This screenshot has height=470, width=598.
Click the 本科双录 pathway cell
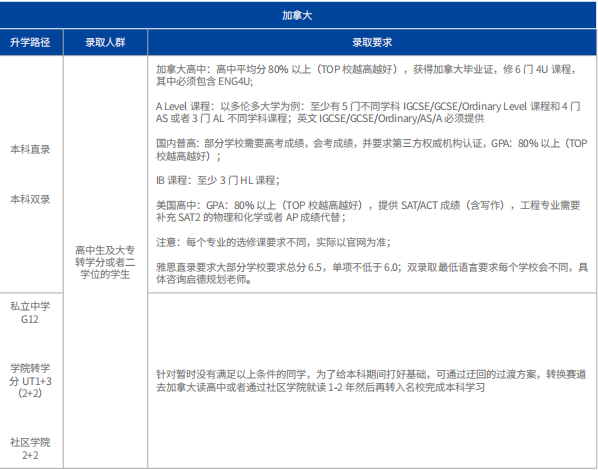(30, 199)
